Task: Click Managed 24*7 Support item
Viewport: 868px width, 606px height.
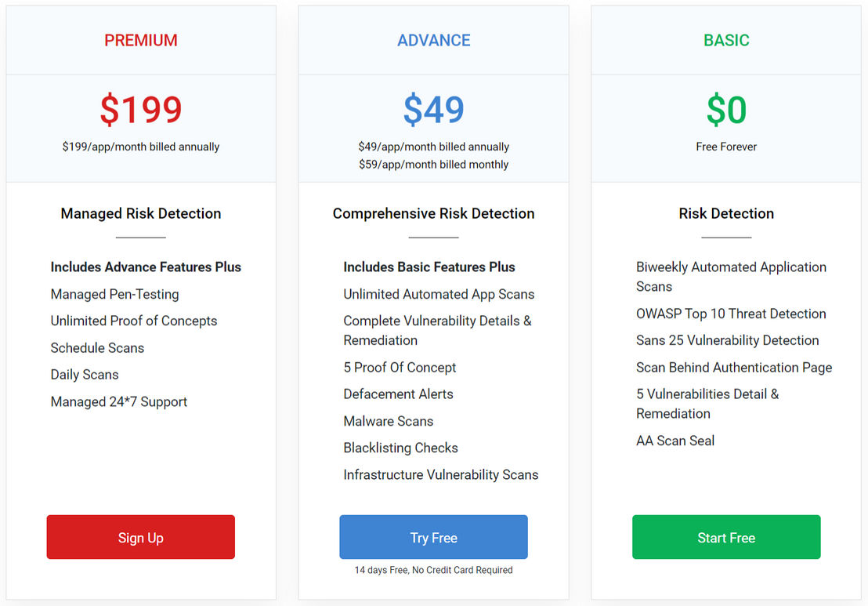Action: (118, 401)
